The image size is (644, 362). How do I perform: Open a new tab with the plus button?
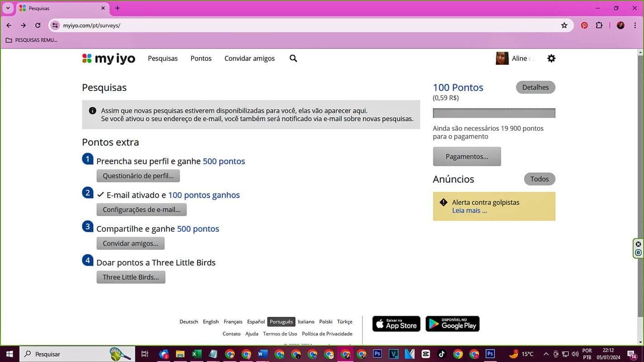click(x=118, y=8)
